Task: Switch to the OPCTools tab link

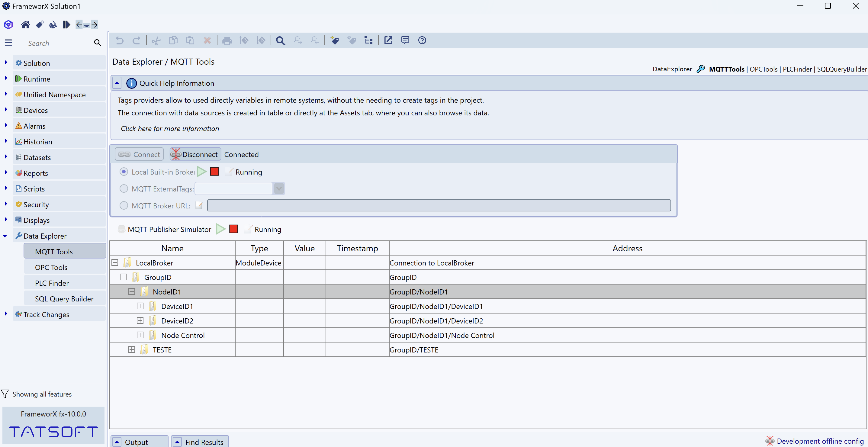Action: point(764,69)
